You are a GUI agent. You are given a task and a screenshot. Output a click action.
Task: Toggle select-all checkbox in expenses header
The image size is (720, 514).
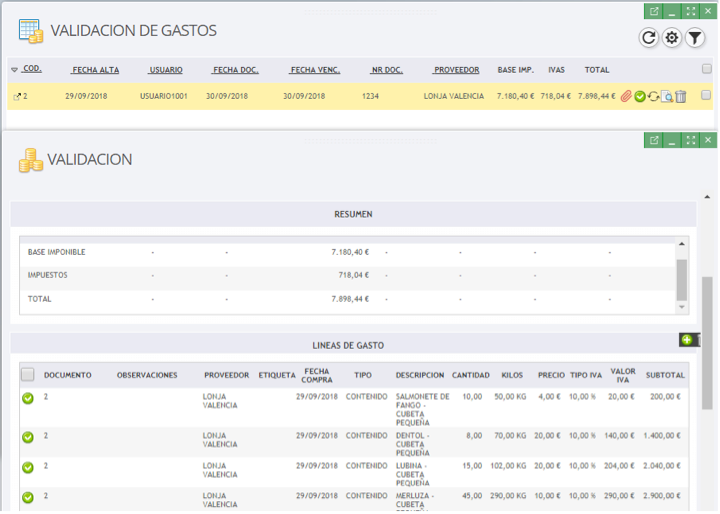(706, 70)
